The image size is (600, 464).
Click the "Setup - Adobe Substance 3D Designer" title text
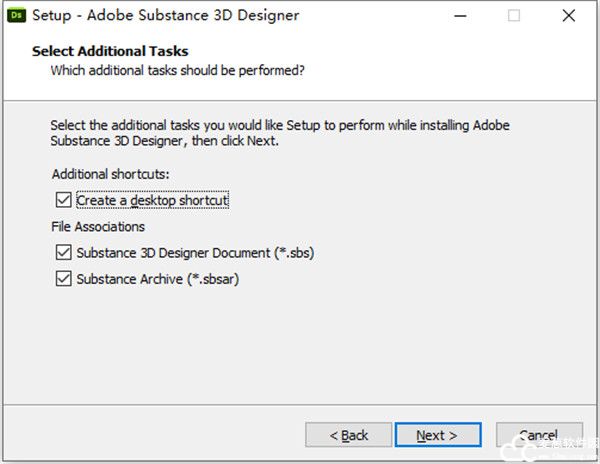[x=165, y=16]
